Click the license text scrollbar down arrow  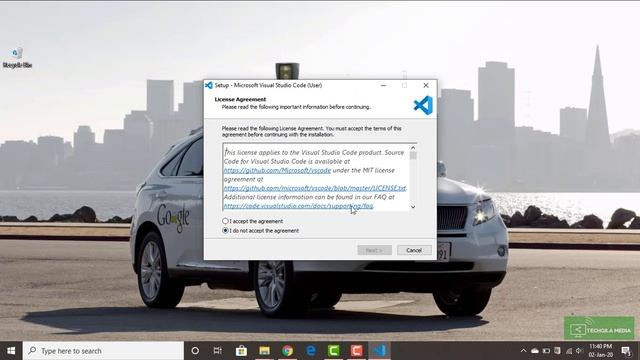coord(413,207)
